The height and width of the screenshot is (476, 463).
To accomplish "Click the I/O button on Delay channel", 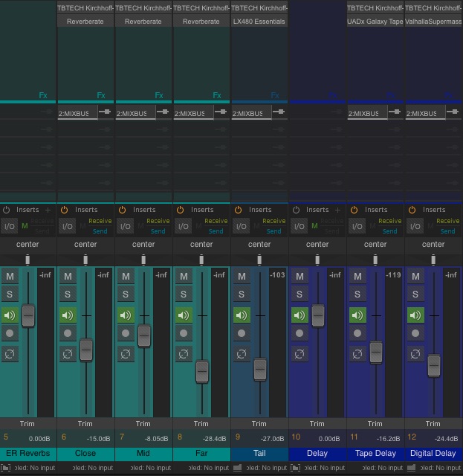I will coord(299,226).
